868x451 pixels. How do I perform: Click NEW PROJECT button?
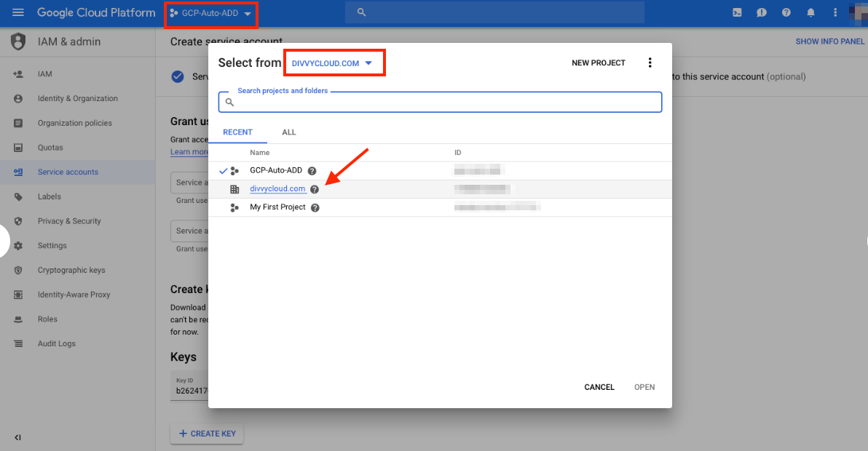click(x=599, y=63)
